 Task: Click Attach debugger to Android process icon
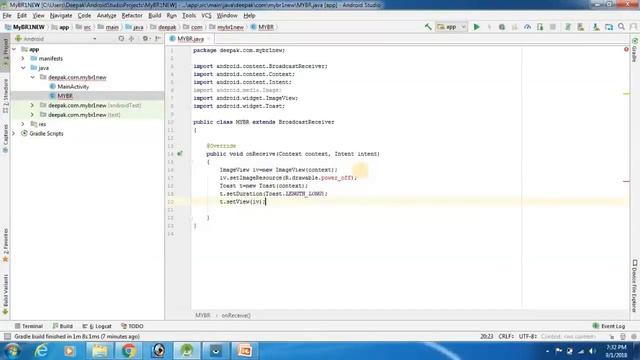click(x=540, y=27)
